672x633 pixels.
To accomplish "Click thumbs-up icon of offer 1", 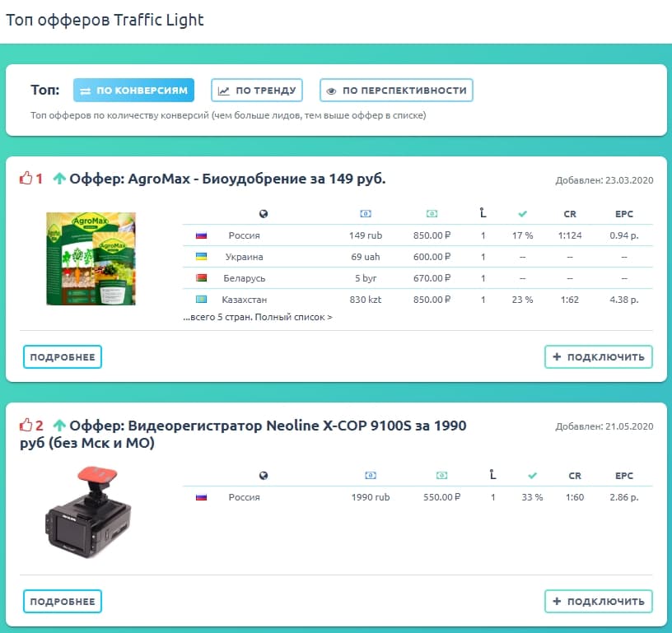I will [x=26, y=178].
